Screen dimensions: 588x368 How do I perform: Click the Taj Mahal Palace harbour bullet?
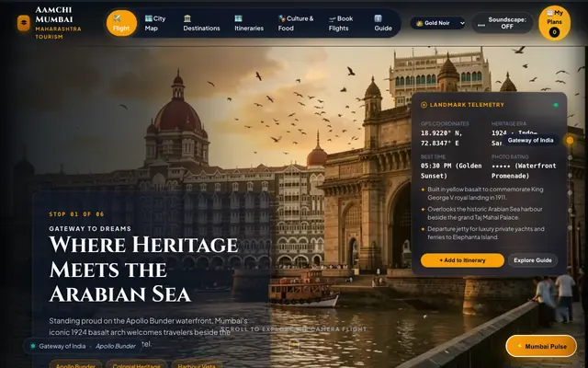[485, 213]
